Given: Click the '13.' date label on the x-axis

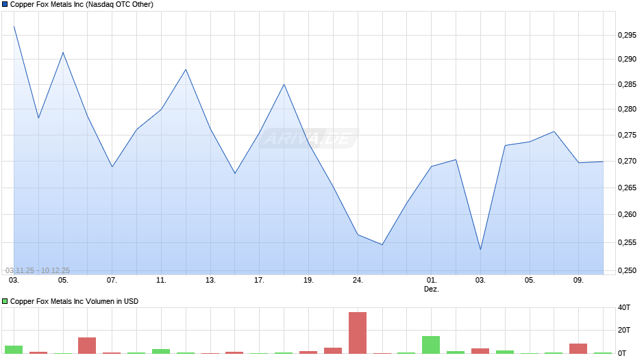Looking at the screenshot, I should point(210,280).
